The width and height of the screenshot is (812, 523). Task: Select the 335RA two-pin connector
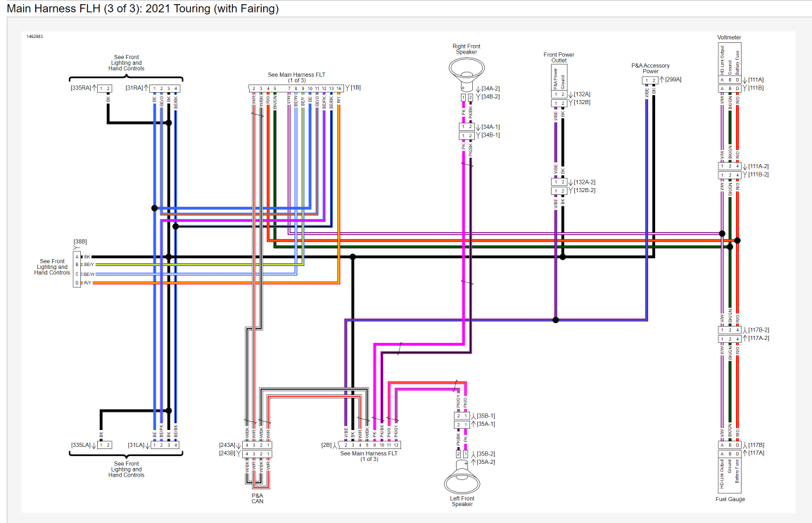click(x=104, y=88)
